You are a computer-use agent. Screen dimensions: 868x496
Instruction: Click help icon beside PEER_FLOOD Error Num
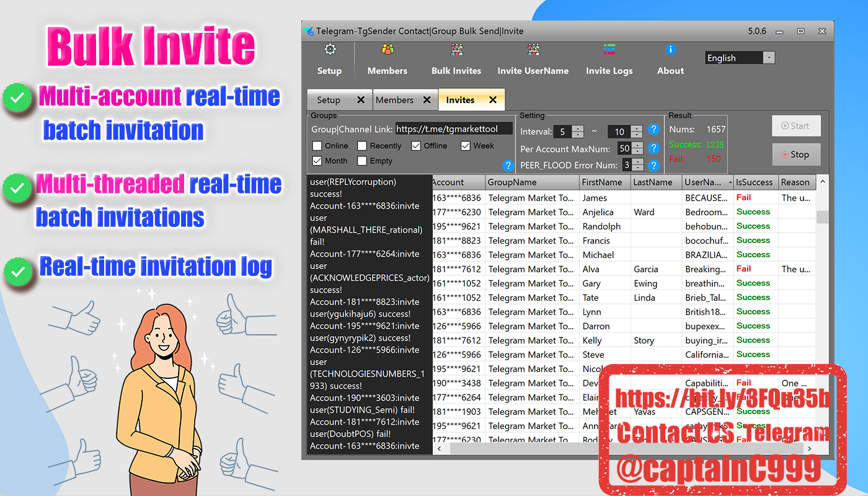pyautogui.click(x=653, y=165)
